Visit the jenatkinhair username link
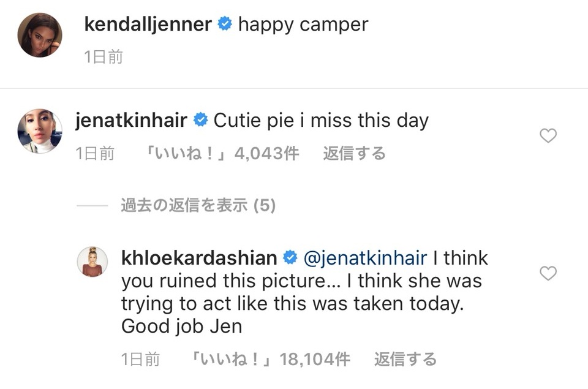 click(x=131, y=120)
